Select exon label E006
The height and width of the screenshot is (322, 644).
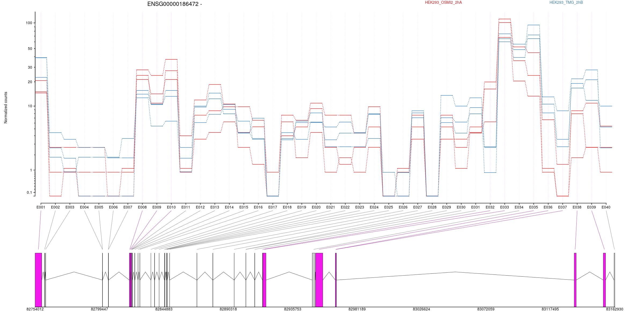point(113,207)
